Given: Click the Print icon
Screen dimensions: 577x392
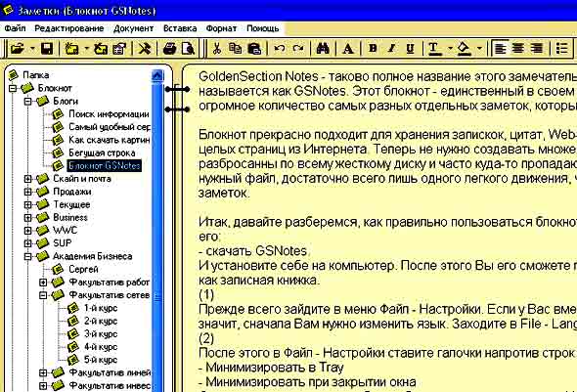Looking at the screenshot, I should (169, 49).
